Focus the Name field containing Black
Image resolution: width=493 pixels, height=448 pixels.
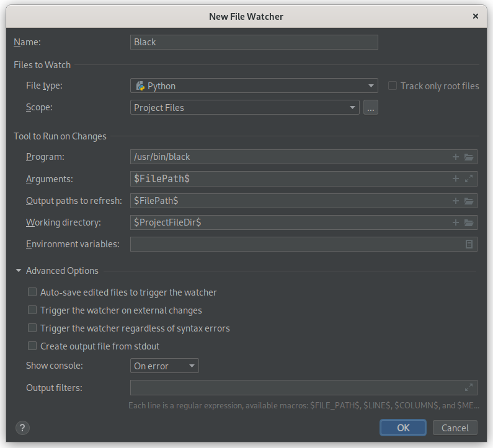point(254,42)
